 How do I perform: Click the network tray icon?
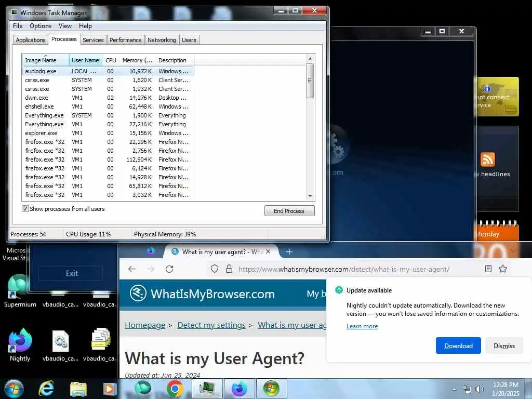pos(467,389)
